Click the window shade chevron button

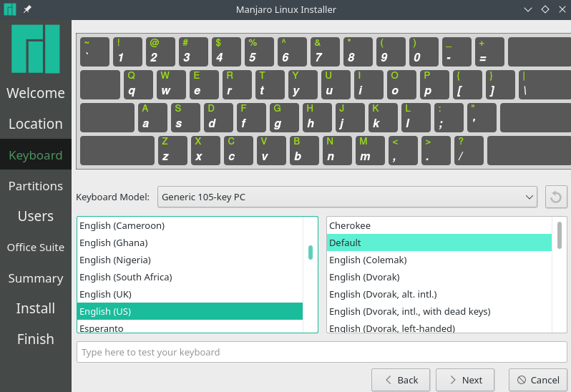point(528,9)
